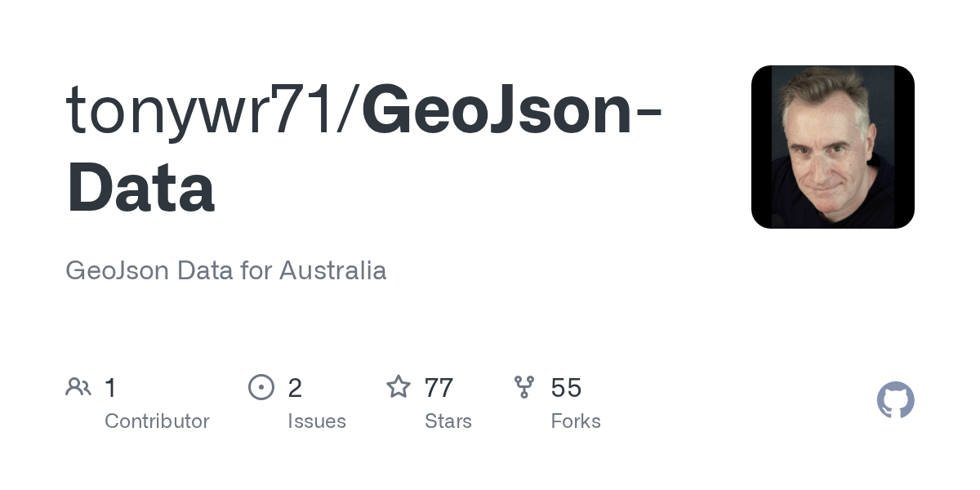Click the issues count number 2
This screenshot has width=980, height=490.
pyautogui.click(x=295, y=388)
